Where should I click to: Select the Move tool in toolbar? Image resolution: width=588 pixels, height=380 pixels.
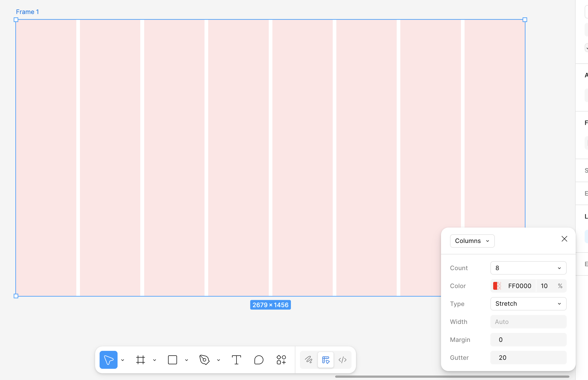click(108, 360)
